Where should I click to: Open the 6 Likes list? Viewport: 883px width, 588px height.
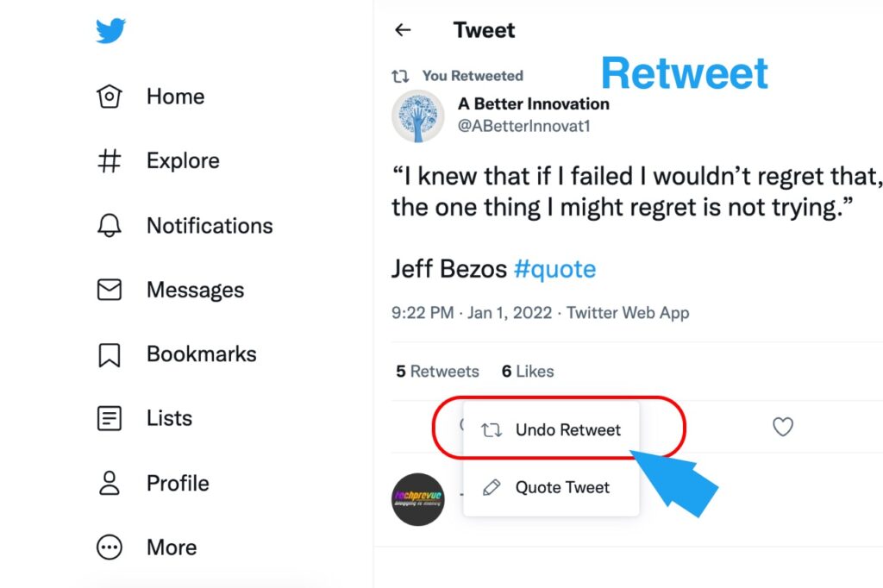527,372
